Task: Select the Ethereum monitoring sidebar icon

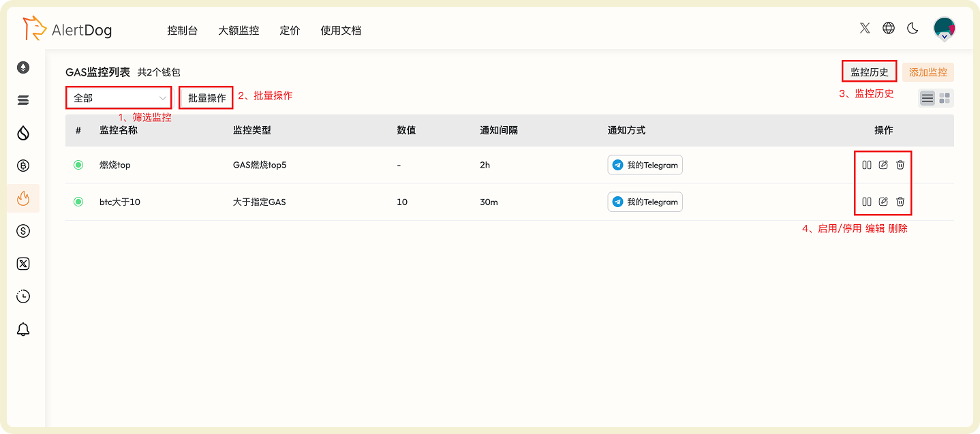Action: [22, 67]
